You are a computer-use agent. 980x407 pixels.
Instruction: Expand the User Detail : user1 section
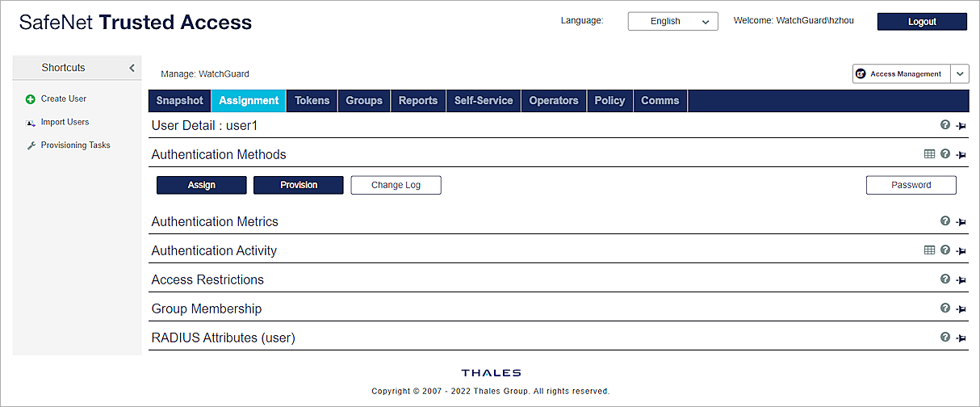click(205, 125)
